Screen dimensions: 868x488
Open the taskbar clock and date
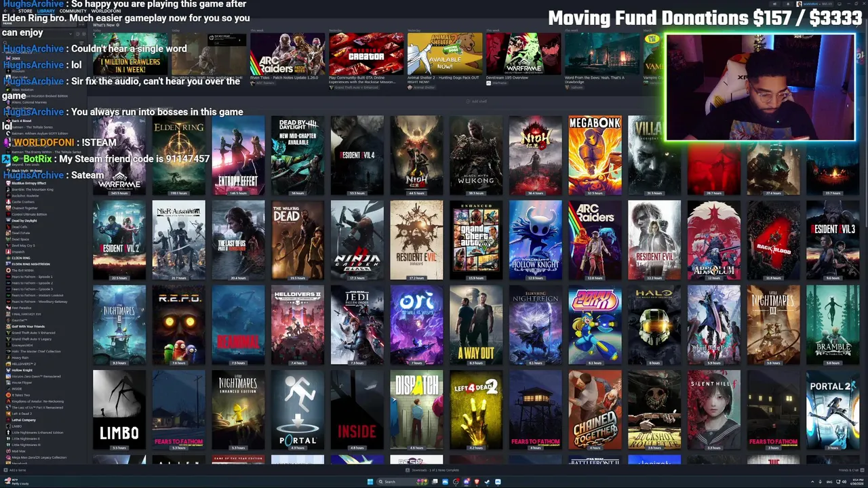click(x=856, y=482)
